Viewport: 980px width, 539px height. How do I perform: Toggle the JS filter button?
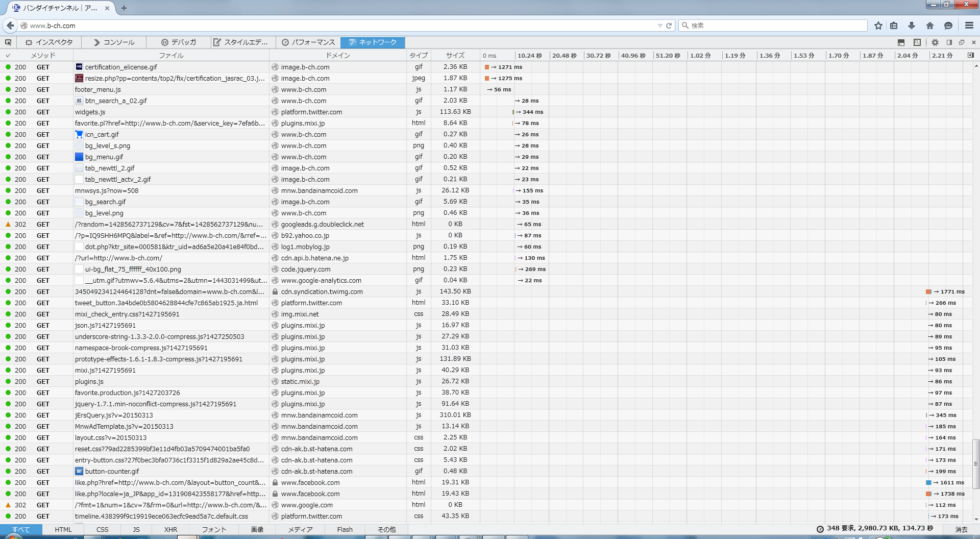coord(136,530)
